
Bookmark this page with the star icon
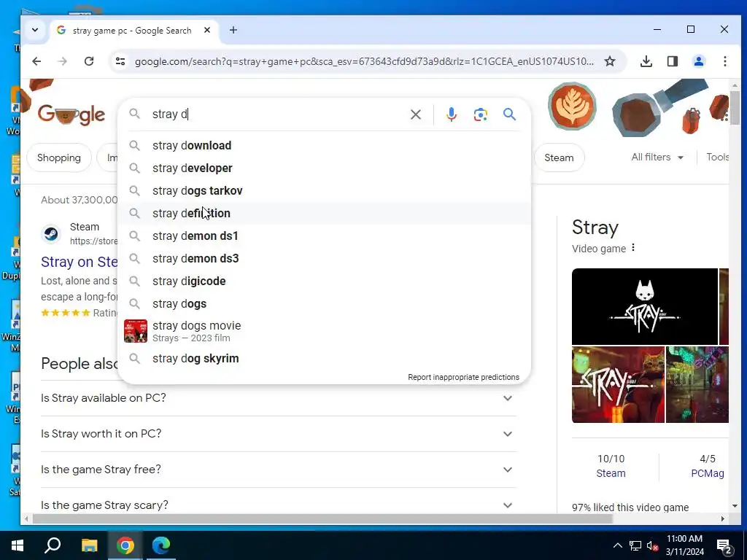tap(610, 61)
